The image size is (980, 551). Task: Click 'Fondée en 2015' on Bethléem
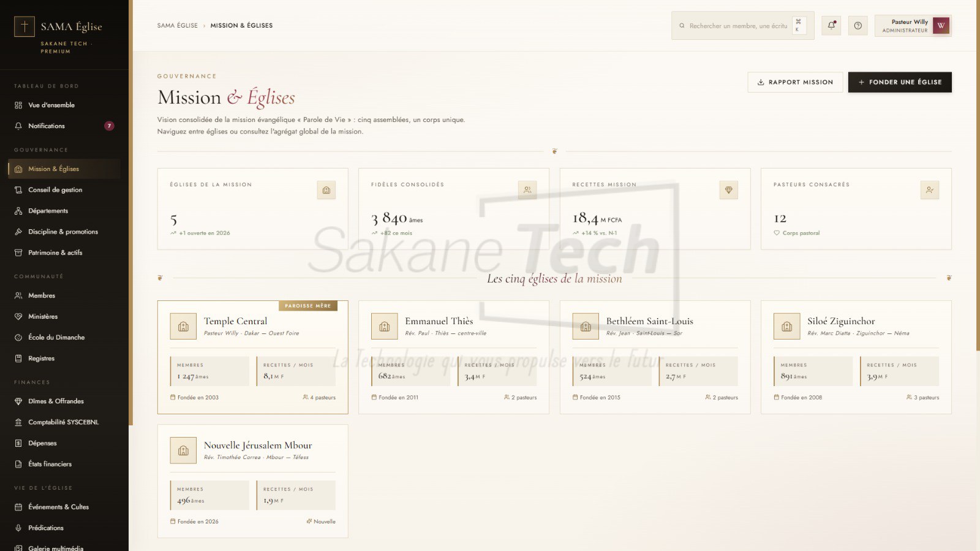(x=597, y=398)
